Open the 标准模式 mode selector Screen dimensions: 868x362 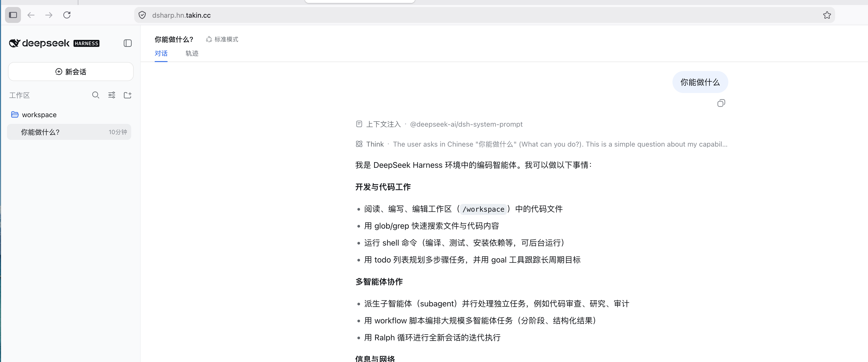tap(222, 39)
